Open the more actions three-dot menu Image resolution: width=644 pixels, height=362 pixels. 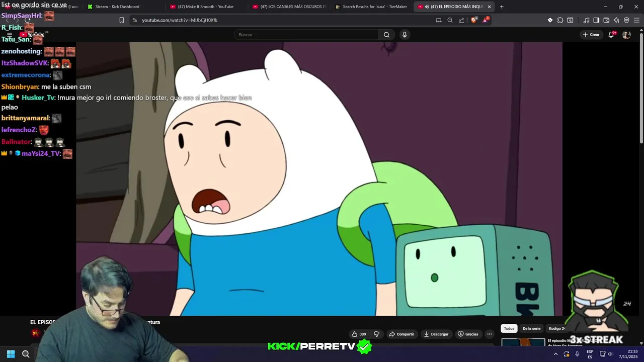(x=489, y=334)
